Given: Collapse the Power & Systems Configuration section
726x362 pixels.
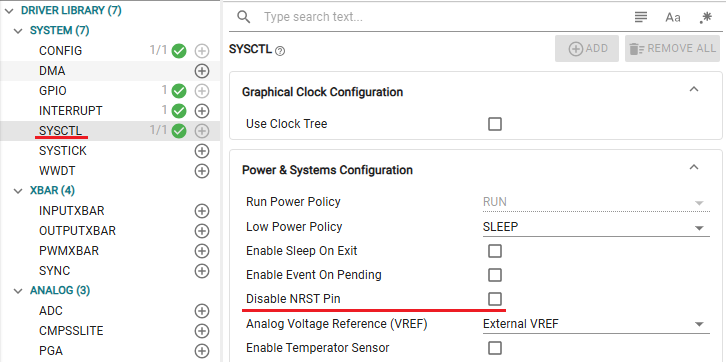Looking at the screenshot, I should click(694, 168).
